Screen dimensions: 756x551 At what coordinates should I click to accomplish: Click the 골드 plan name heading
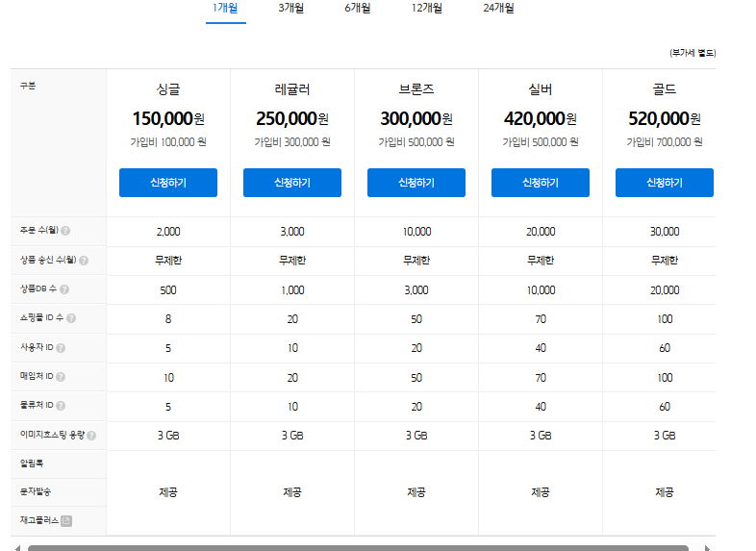click(x=665, y=89)
